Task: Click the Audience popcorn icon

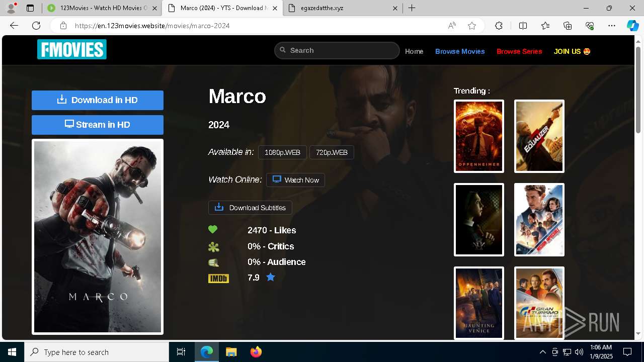Action: click(214, 262)
